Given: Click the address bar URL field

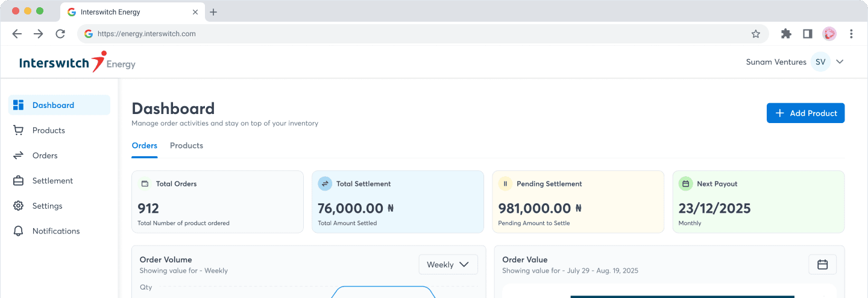Looking at the screenshot, I should coord(423,34).
